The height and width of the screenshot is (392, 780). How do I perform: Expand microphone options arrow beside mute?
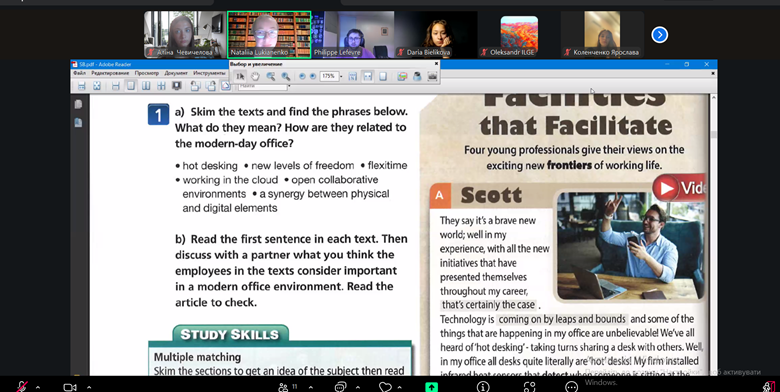pyautogui.click(x=38, y=387)
